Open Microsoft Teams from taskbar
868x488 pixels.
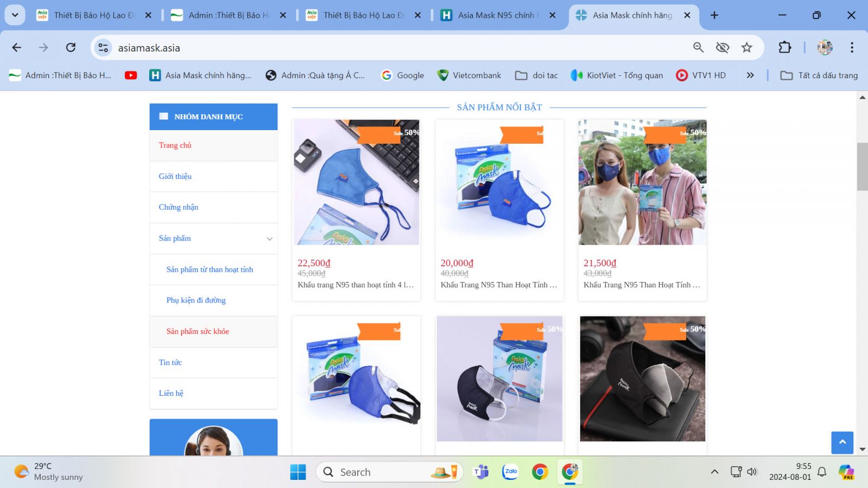481,472
